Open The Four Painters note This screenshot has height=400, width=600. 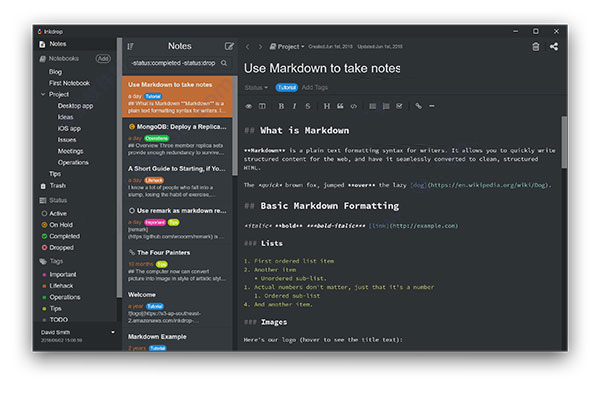click(x=177, y=265)
